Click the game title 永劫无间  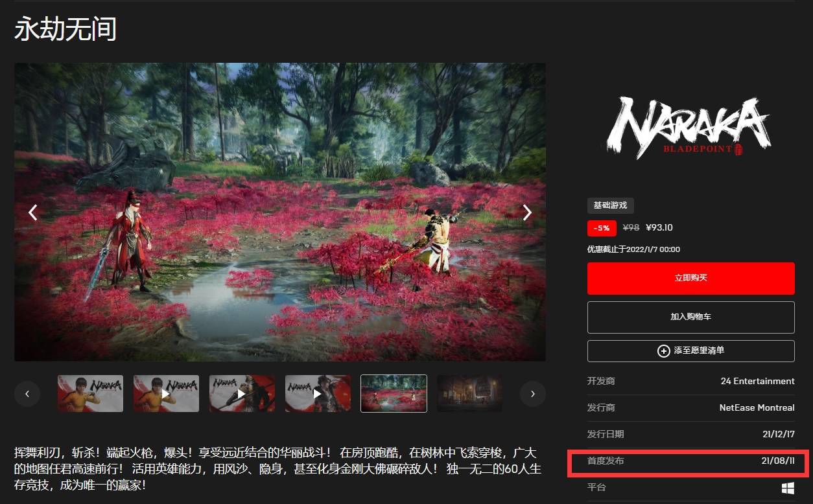65,30
